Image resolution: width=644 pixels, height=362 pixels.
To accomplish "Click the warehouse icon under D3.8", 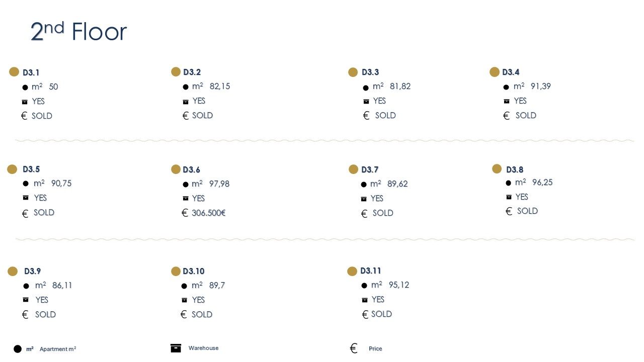I will point(509,197).
